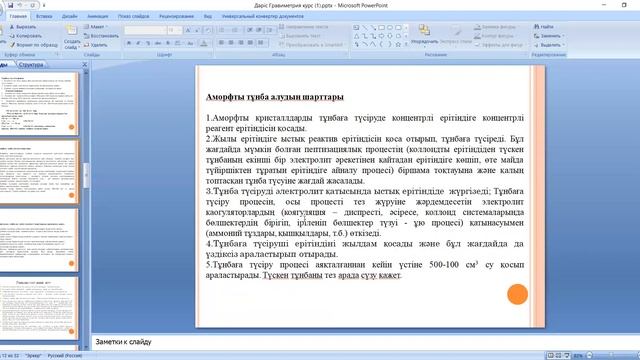The height and width of the screenshot is (360, 640).
Task: Select the triangle shape in shapes gallery
Action: tap(356, 36)
